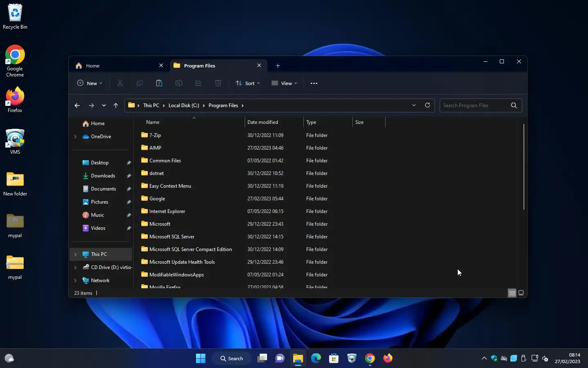Image resolution: width=588 pixels, height=368 pixels.
Task: Select the Firefox desktop icon
Action: [x=15, y=100]
